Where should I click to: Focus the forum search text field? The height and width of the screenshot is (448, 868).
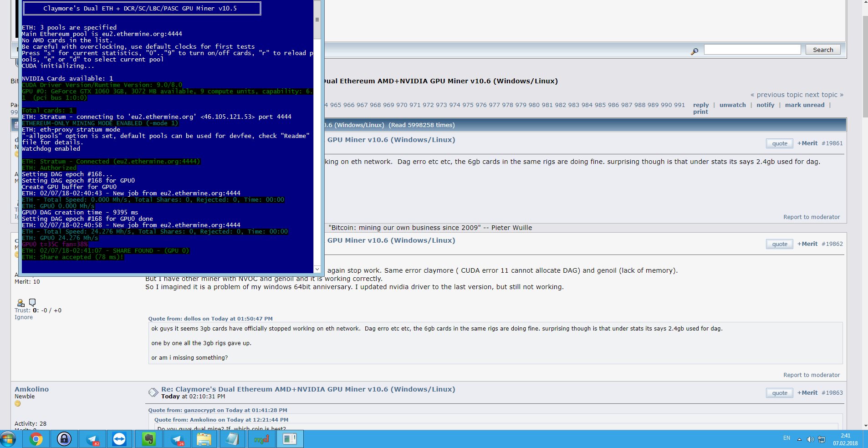[752, 50]
